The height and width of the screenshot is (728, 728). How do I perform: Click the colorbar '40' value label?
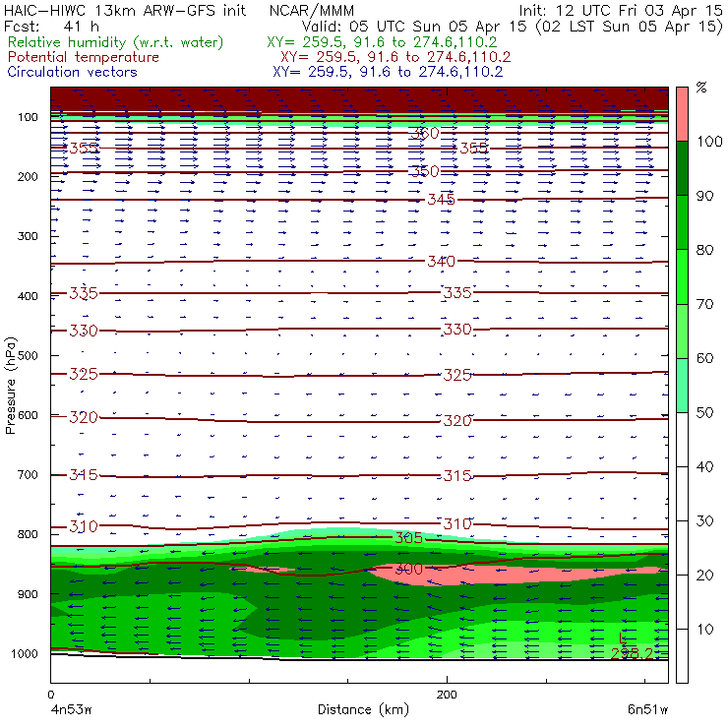704,466
